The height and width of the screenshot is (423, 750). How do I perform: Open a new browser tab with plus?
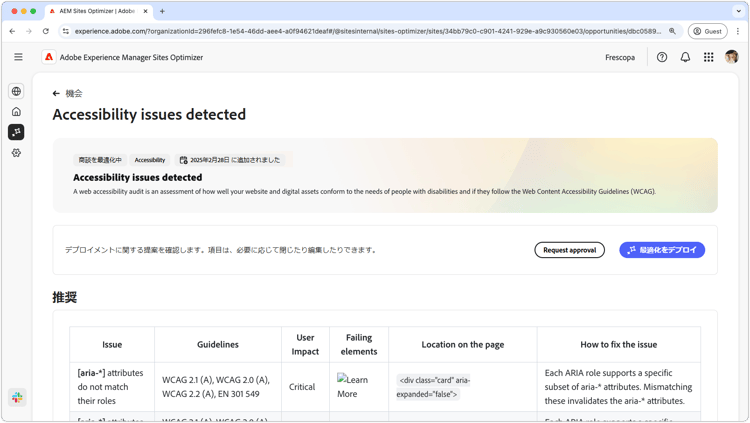(x=162, y=11)
